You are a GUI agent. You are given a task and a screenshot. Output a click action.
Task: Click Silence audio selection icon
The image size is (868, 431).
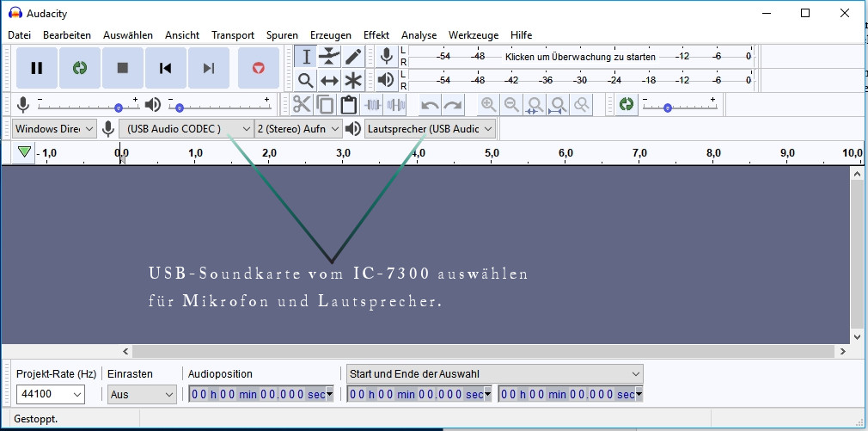click(396, 104)
